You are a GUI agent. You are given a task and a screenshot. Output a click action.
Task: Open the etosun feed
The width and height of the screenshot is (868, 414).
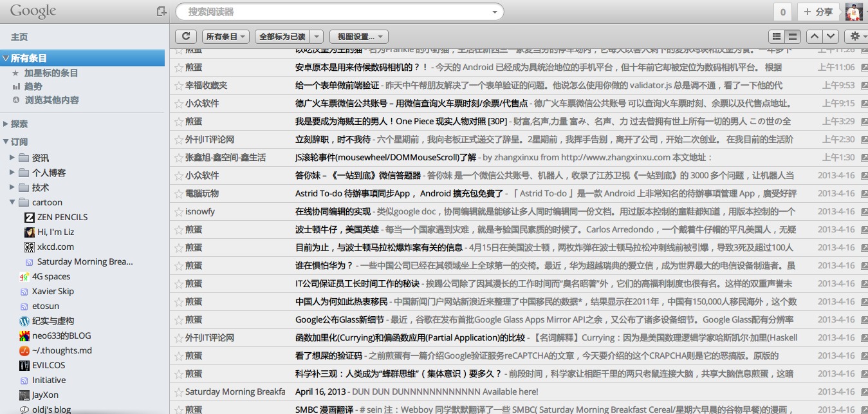coord(46,306)
